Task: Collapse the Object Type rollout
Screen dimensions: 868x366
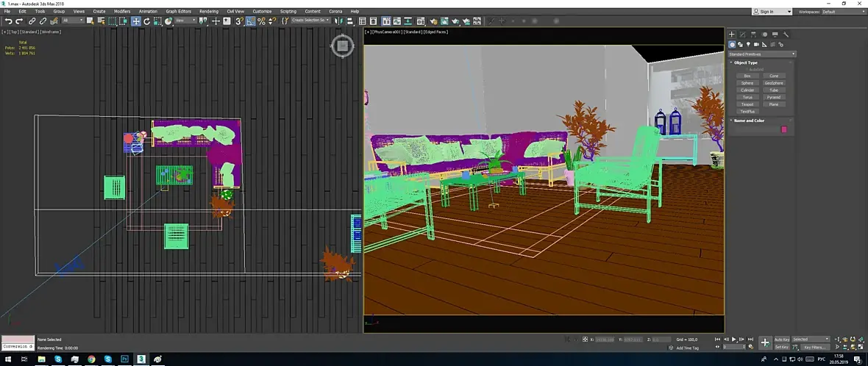Action: pos(745,62)
